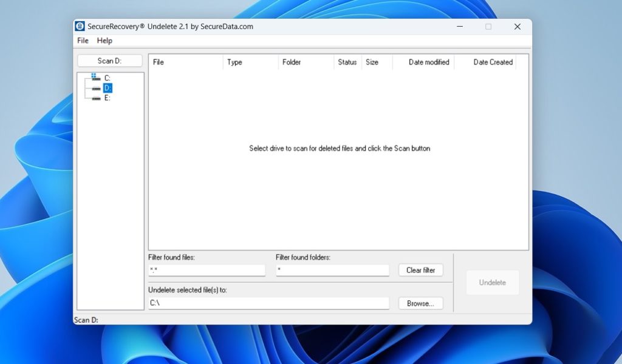Image resolution: width=622 pixels, height=364 pixels.
Task: Open the Browse dialog for destination folder
Action: pyautogui.click(x=420, y=303)
